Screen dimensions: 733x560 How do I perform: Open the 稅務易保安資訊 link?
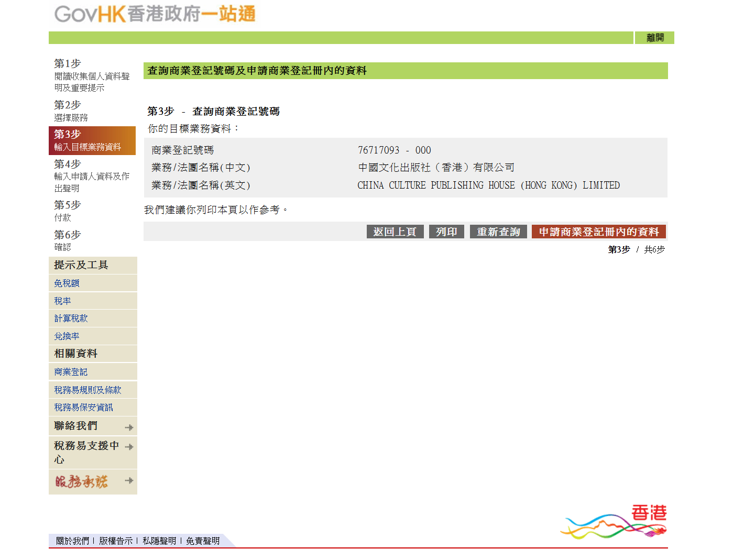point(84,408)
